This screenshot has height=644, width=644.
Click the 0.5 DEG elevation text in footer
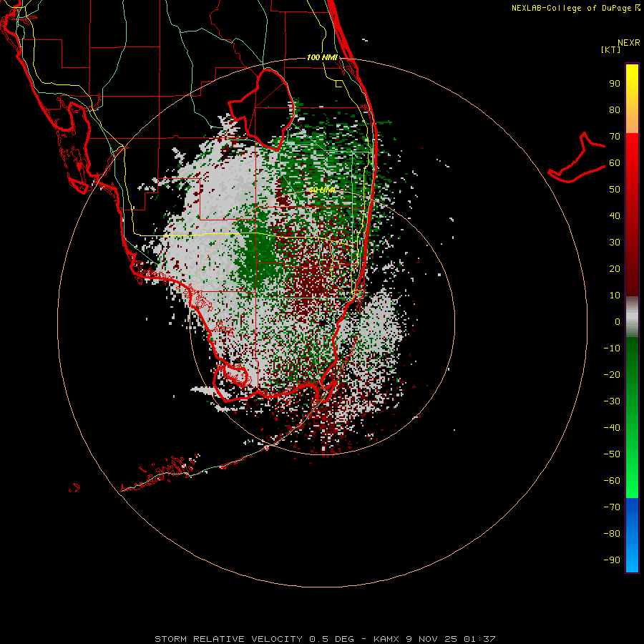coord(331,639)
